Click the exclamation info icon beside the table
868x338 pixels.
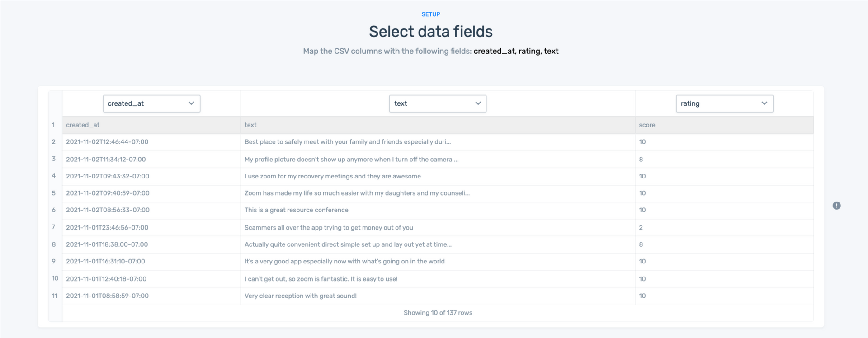(837, 206)
